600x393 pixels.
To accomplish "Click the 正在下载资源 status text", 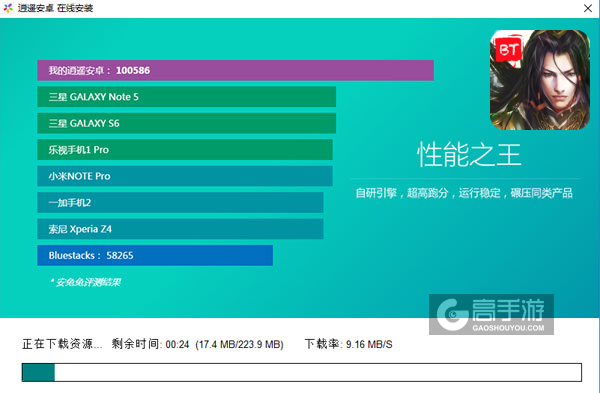I will tap(62, 344).
